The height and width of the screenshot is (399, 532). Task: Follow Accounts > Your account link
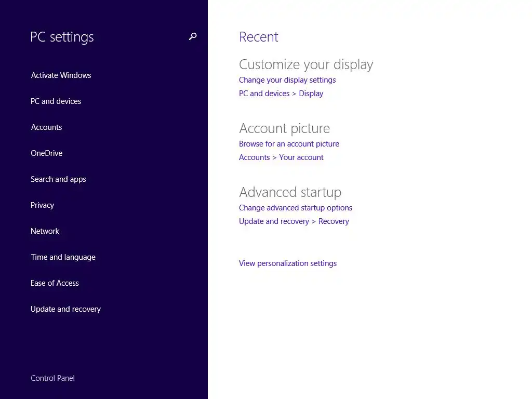281,157
